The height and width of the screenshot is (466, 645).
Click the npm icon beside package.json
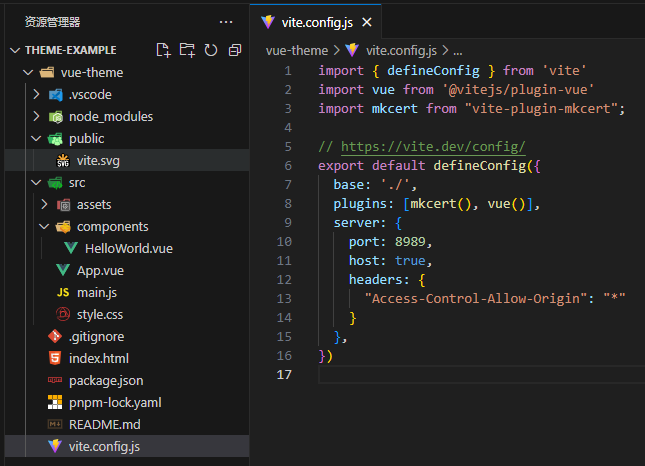pyautogui.click(x=55, y=380)
